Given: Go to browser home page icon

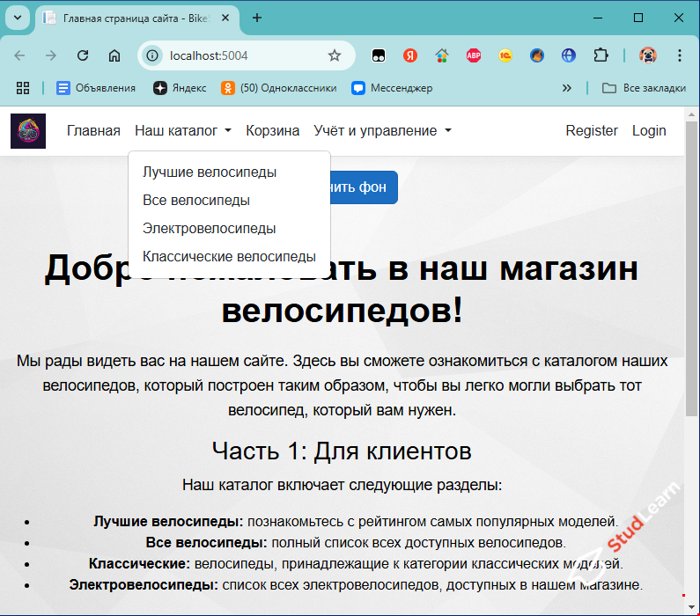Looking at the screenshot, I should (114, 55).
